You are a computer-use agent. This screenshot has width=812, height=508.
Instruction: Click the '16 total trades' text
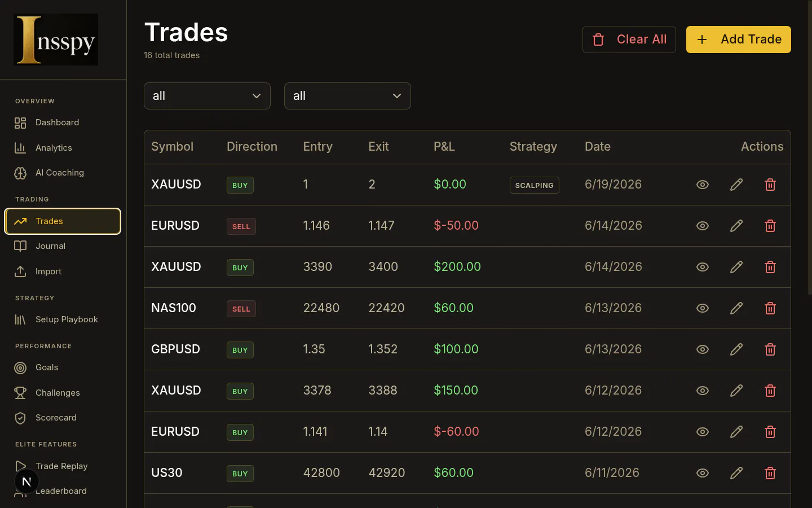click(x=172, y=55)
